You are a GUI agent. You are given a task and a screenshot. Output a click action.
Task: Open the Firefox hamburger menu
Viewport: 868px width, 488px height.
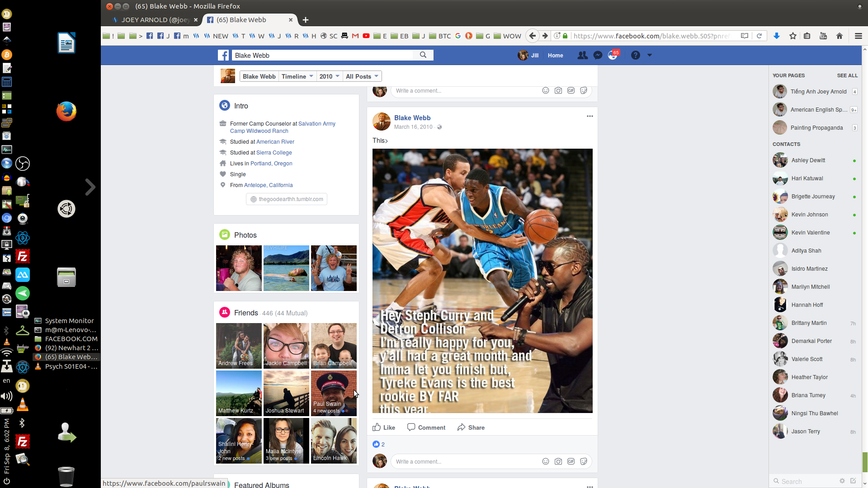point(858,36)
